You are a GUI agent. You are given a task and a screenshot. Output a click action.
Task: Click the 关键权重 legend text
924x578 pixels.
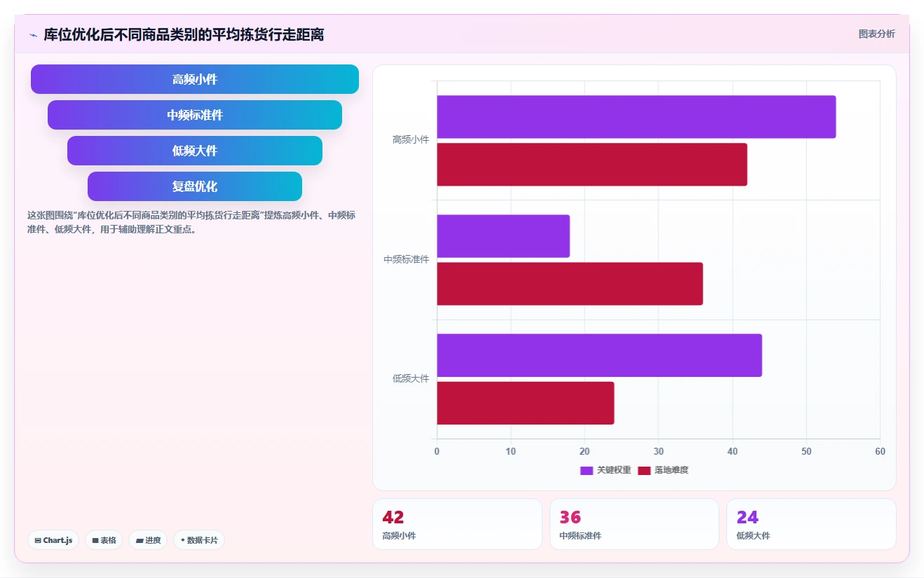pyautogui.click(x=614, y=470)
